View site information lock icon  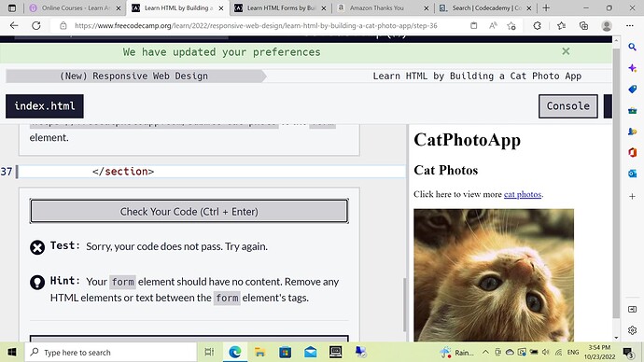63,25
